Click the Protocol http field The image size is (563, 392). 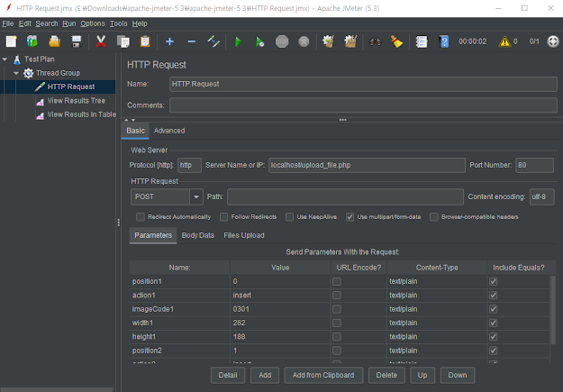pyautogui.click(x=189, y=165)
